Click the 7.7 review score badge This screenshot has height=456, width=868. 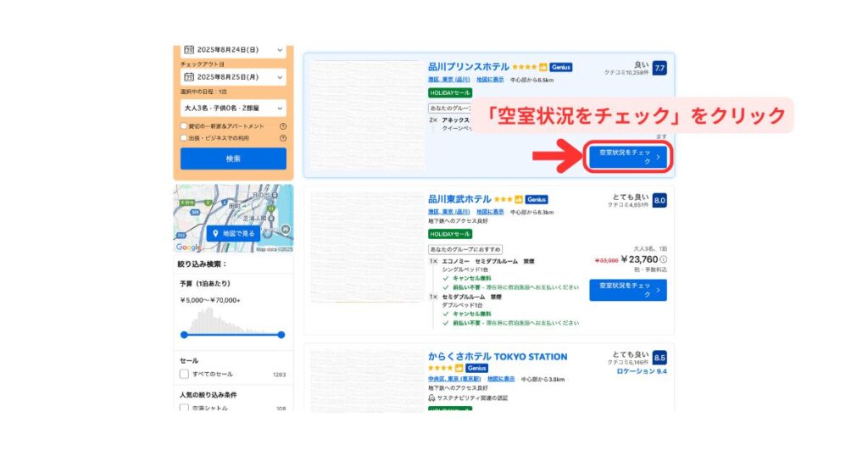tap(659, 68)
